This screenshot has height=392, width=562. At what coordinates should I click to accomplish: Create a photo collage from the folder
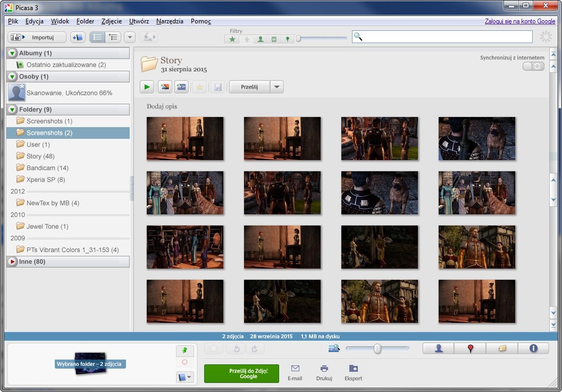pos(165,87)
